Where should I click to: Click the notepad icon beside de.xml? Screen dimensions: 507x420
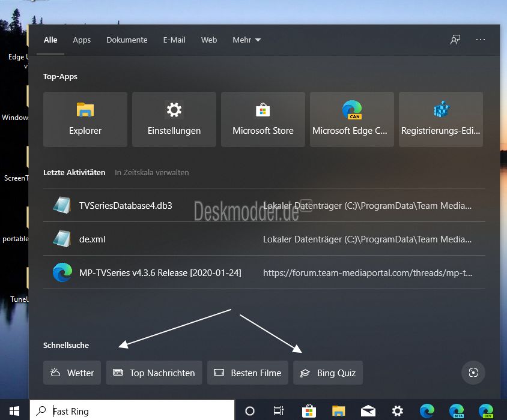62,239
